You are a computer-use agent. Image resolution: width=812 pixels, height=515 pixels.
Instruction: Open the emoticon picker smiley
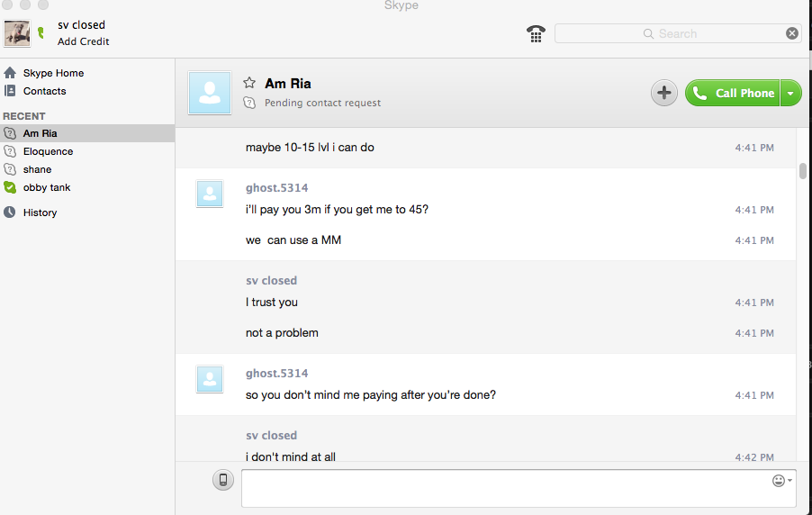[x=778, y=481]
